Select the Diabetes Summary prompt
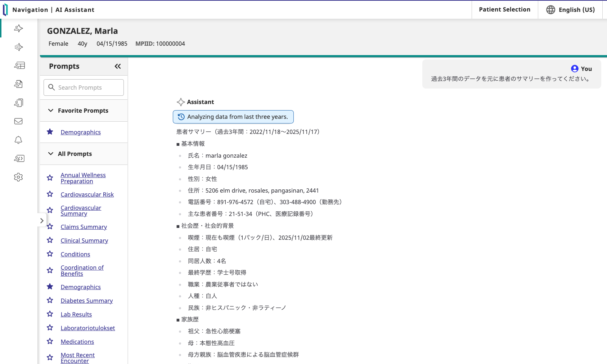The image size is (607, 364). tap(86, 300)
